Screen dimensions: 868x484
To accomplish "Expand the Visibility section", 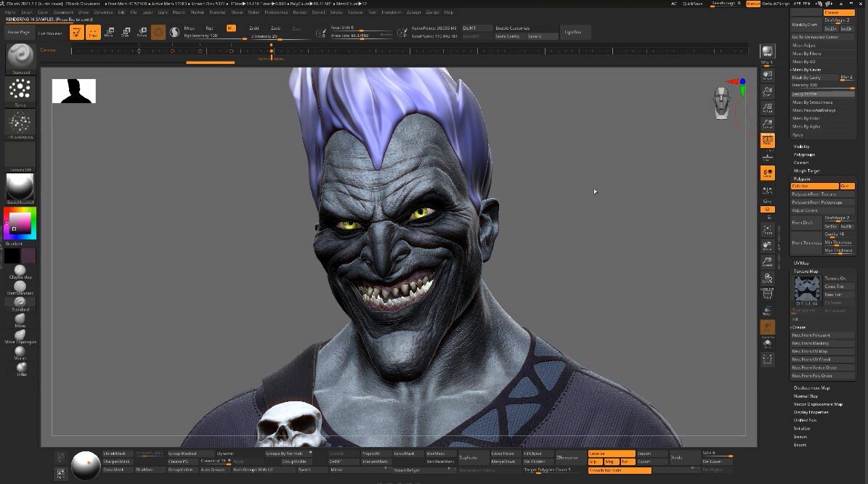I will pos(802,147).
